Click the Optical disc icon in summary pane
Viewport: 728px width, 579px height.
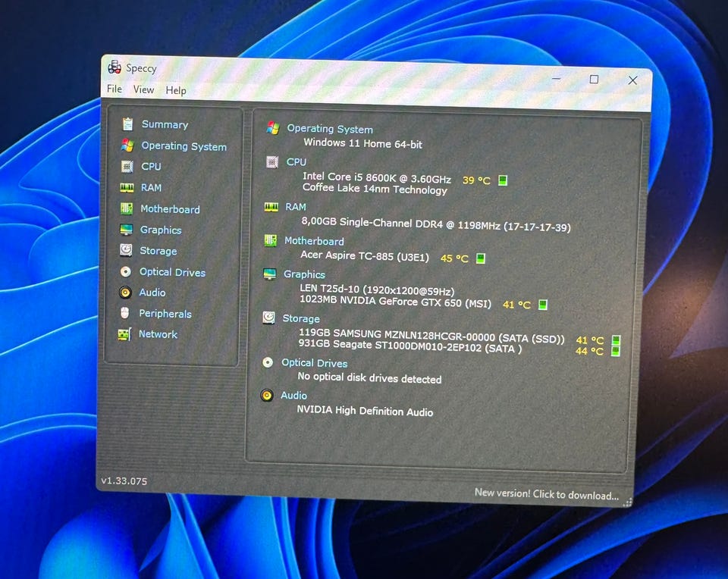(x=268, y=362)
